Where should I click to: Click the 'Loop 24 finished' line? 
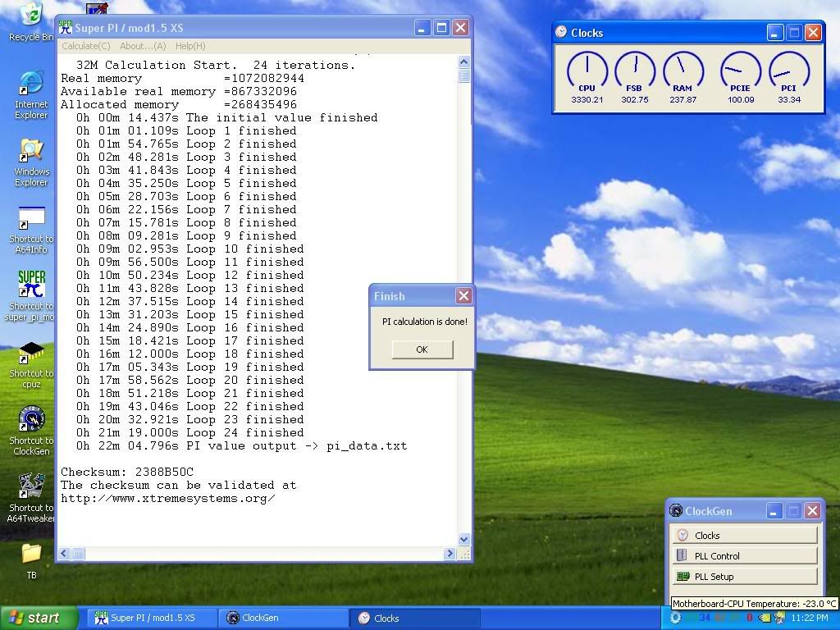tap(189, 433)
